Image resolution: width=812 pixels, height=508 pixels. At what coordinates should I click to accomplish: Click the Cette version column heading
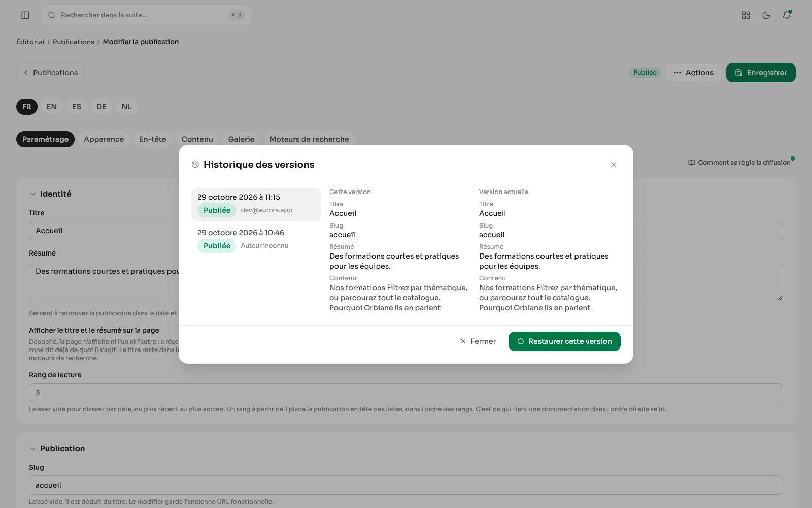[350, 192]
